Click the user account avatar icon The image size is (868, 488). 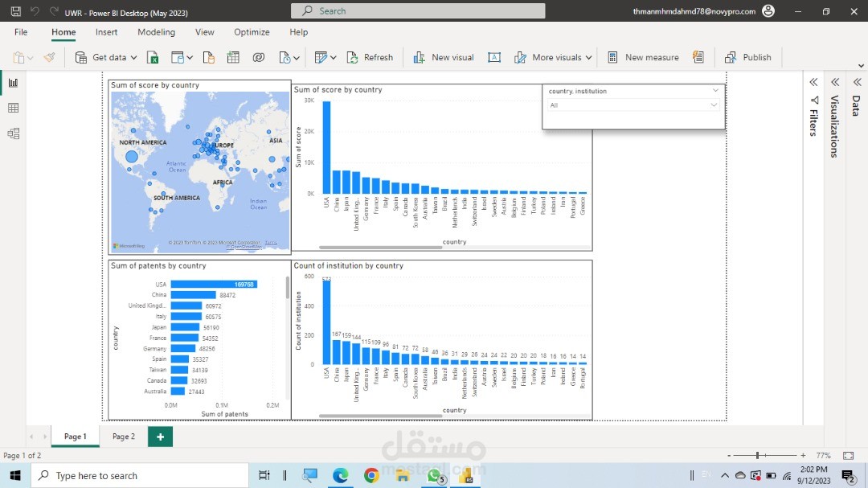pyautogui.click(x=768, y=11)
